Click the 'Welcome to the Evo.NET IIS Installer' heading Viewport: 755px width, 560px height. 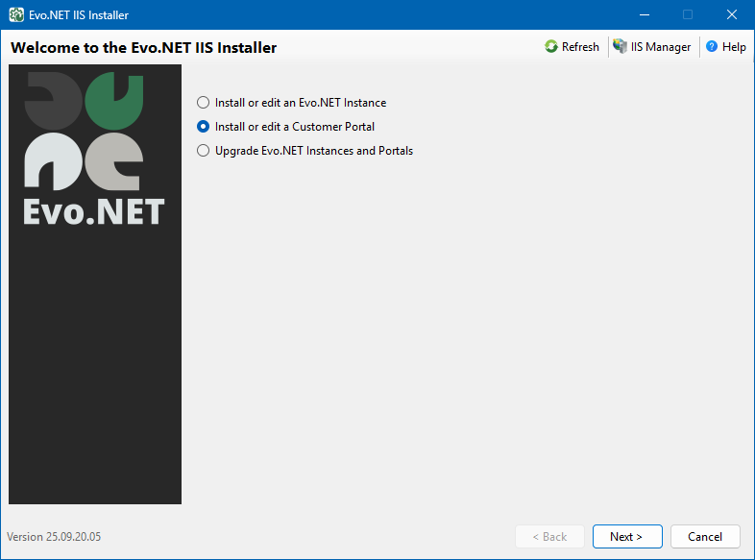[x=144, y=47]
